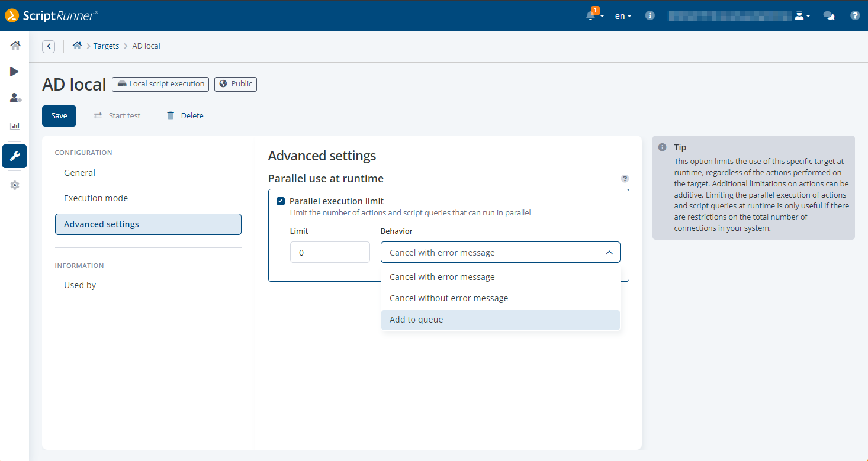The width and height of the screenshot is (868, 461).
Task: Open the Home icon in left sidebar
Action: coord(15,46)
